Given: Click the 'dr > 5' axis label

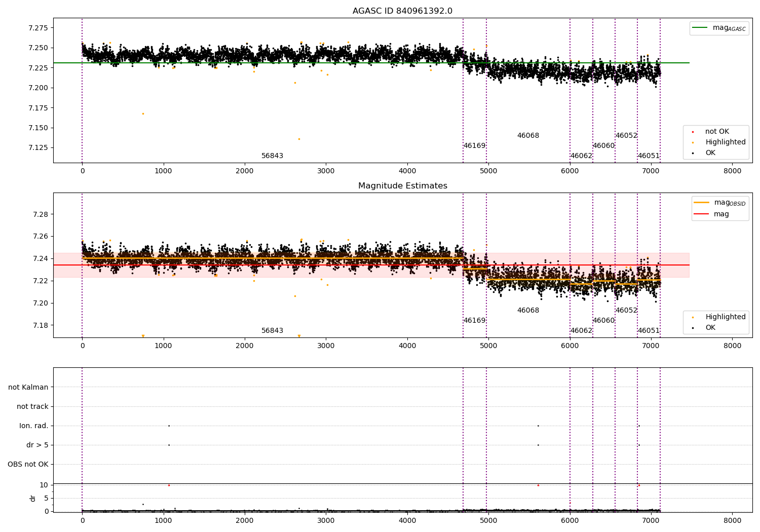Looking at the screenshot, I should 37,445.
